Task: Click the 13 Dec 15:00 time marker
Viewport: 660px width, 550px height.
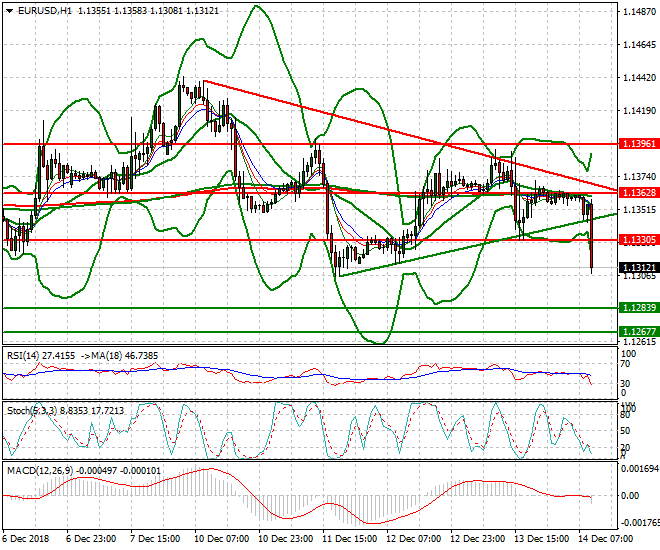Action: [x=542, y=540]
